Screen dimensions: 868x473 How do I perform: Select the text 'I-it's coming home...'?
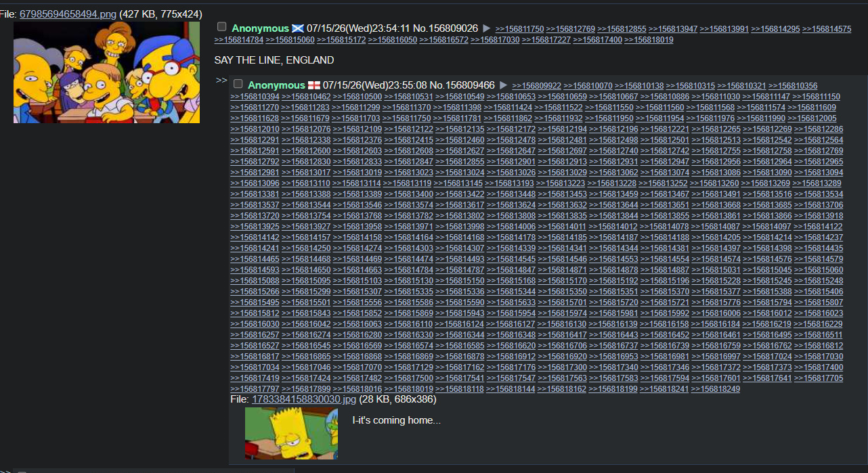pyautogui.click(x=397, y=420)
